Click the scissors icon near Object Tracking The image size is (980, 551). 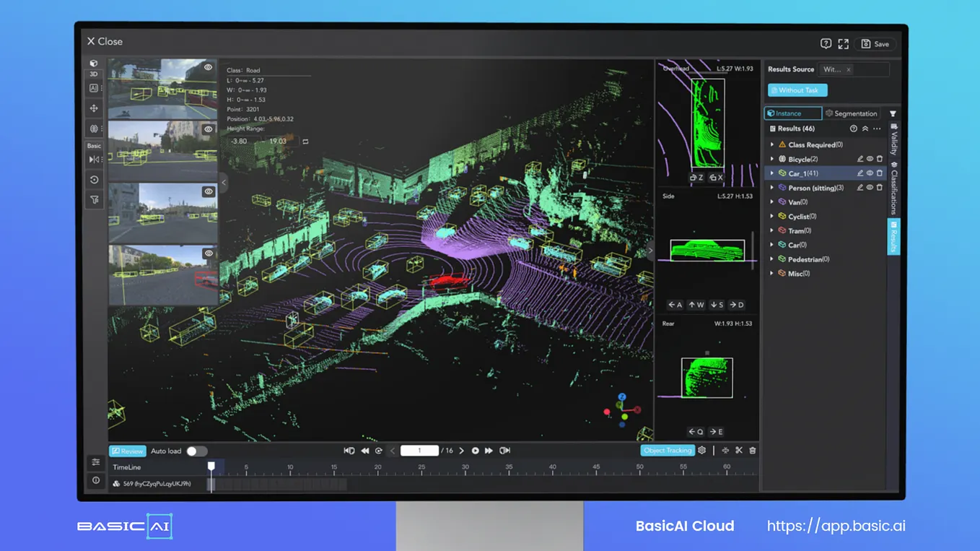click(x=738, y=450)
